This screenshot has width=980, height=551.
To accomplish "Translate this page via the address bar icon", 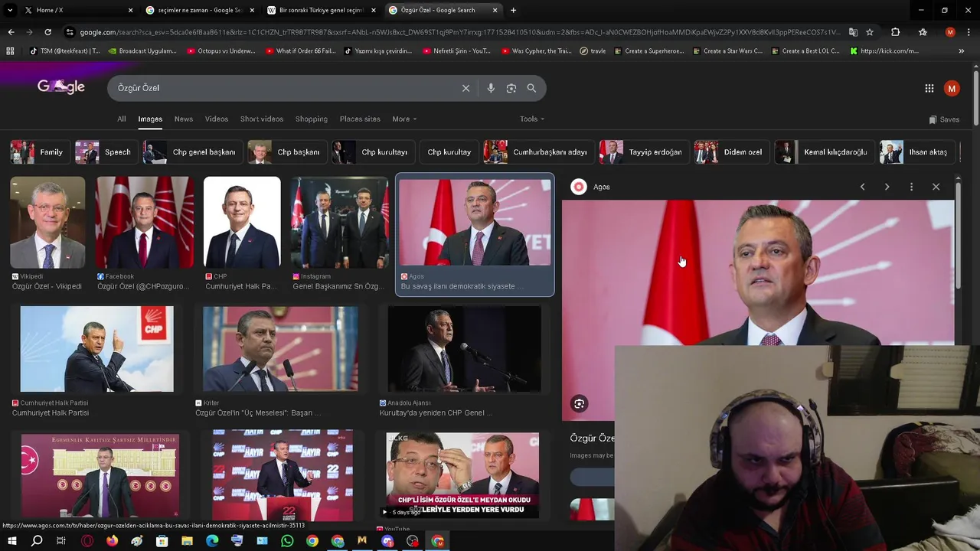I will tap(854, 32).
